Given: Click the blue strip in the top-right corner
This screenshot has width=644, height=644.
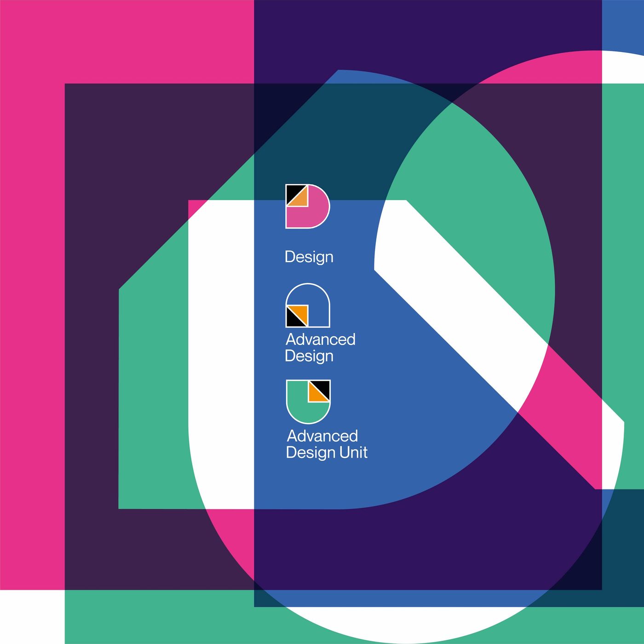Looking at the screenshot, I should [623, 24].
